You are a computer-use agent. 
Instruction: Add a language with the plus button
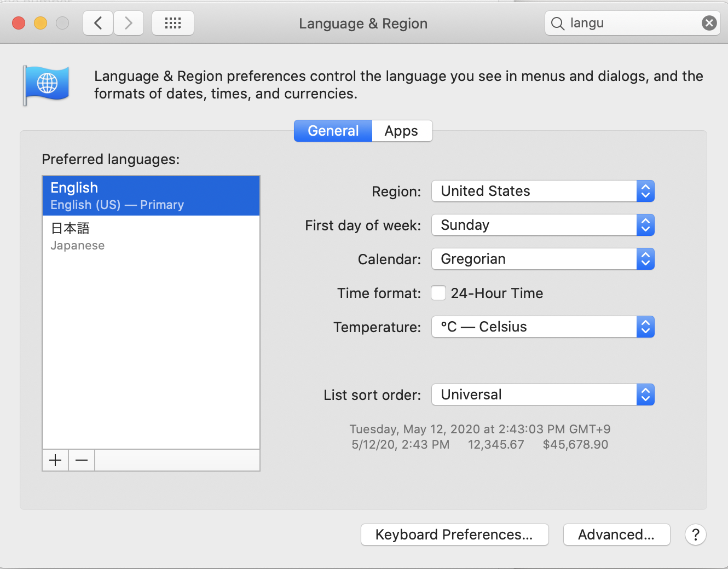[55, 460]
